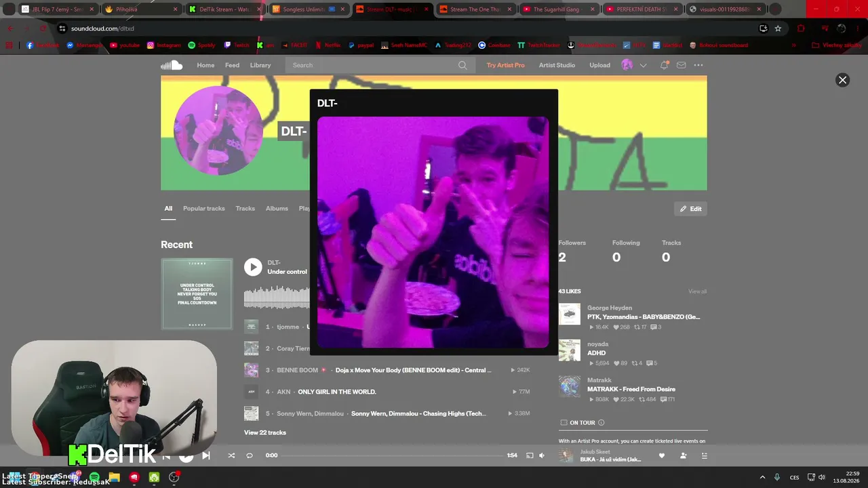
Task: Toggle shuffle in the player bar
Action: click(x=231, y=455)
